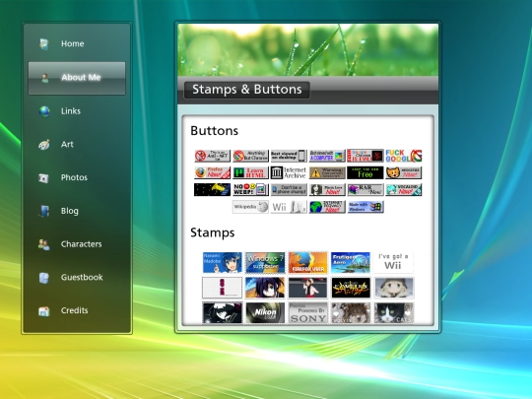This screenshot has height=399, width=532.
Task: Click the Neocities cat button
Action: [x=403, y=172]
